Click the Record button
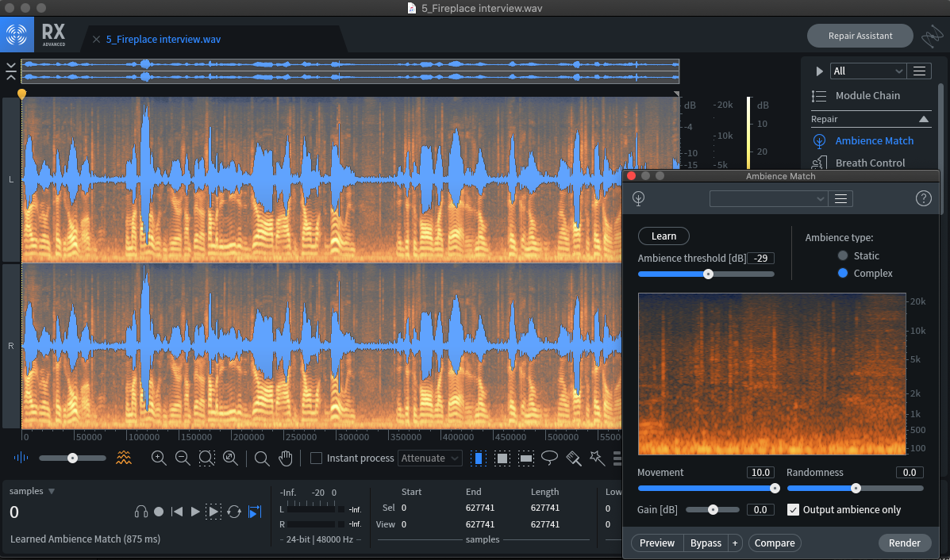This screenshot has height=560, width=950. (159, 512)
